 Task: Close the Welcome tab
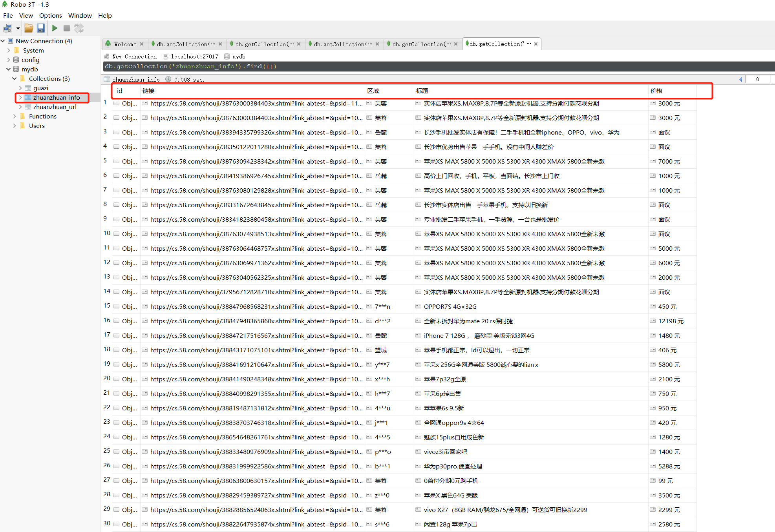pos(142,44)
